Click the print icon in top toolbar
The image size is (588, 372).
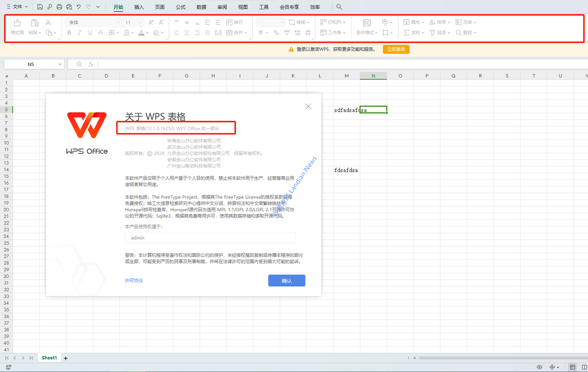point(59,7)
